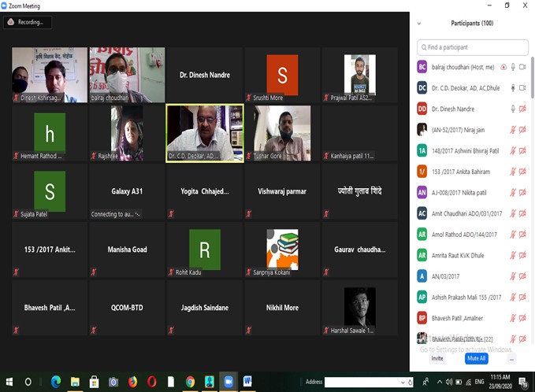Open Microsoft Edge from taskbar
Screen dimensions: 535x392
tap(56, 382)
